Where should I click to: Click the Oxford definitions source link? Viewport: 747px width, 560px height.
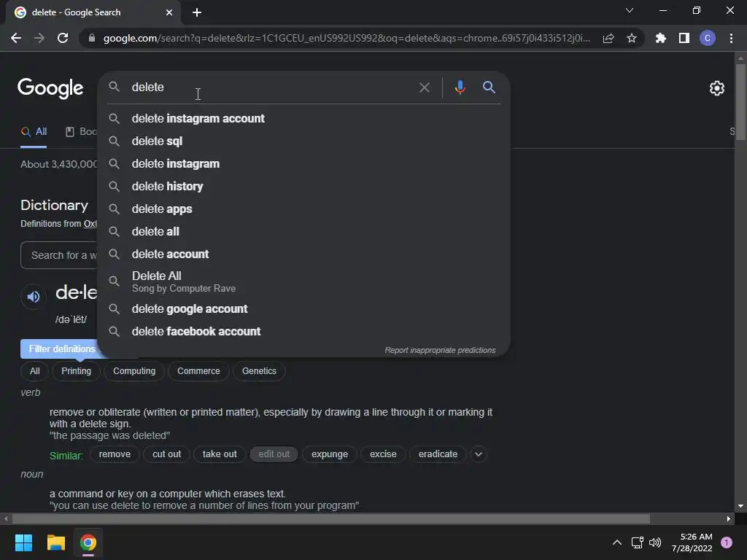tap(90, 224)
